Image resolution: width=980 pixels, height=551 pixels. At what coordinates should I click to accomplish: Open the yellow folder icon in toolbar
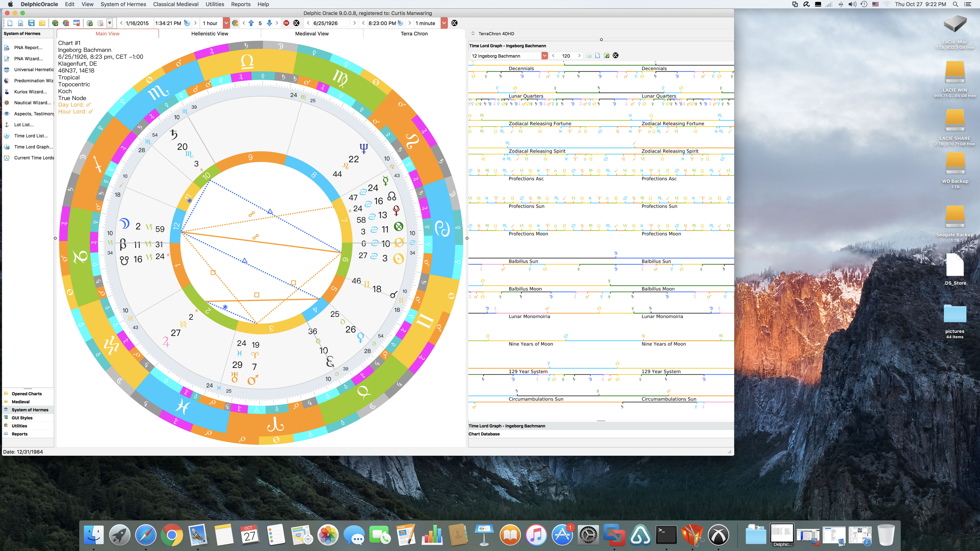coord(42,23)
